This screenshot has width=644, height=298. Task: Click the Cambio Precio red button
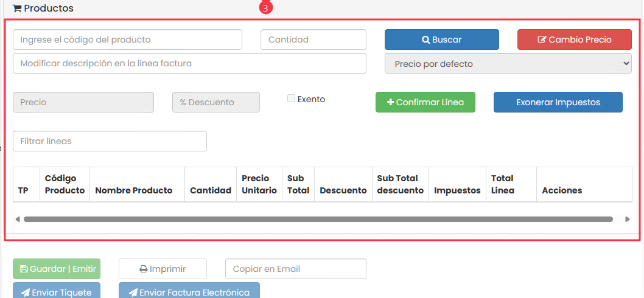tap(574, 40)
